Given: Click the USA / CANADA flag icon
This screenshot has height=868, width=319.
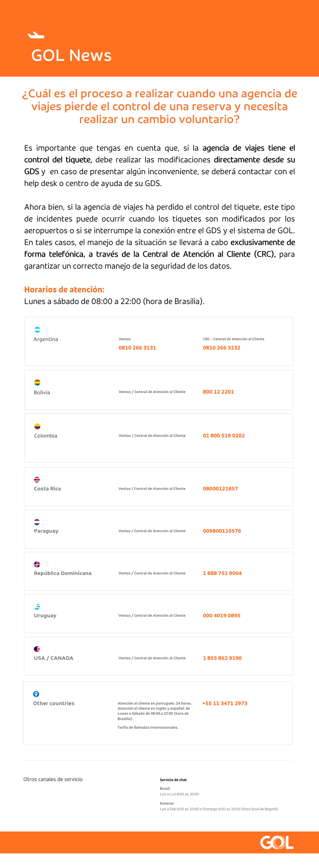Looking at the screenshot, I should (x=37, y=649).
